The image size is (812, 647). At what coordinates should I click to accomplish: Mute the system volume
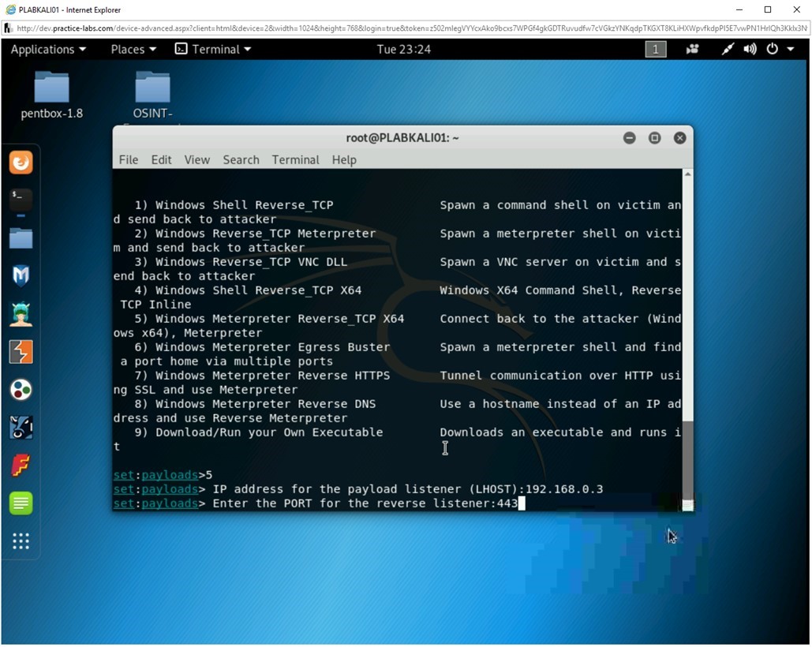pos(749,49)
